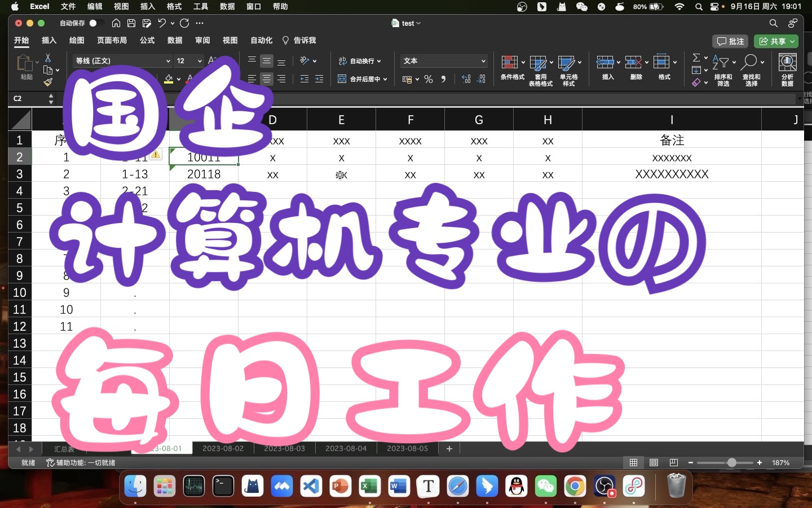The width and height of the screenshot is (812, 508).
Task: Click the percent style icon
Action: coord(429,80)
